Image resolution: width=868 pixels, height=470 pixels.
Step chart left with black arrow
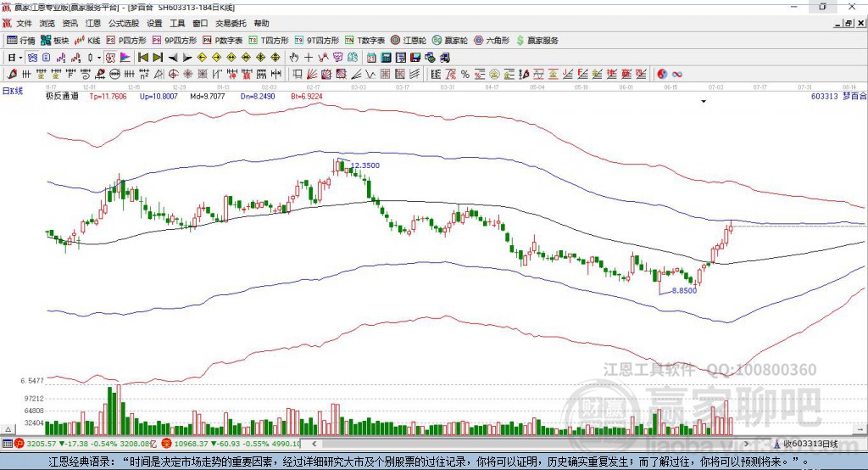(173, 58)
